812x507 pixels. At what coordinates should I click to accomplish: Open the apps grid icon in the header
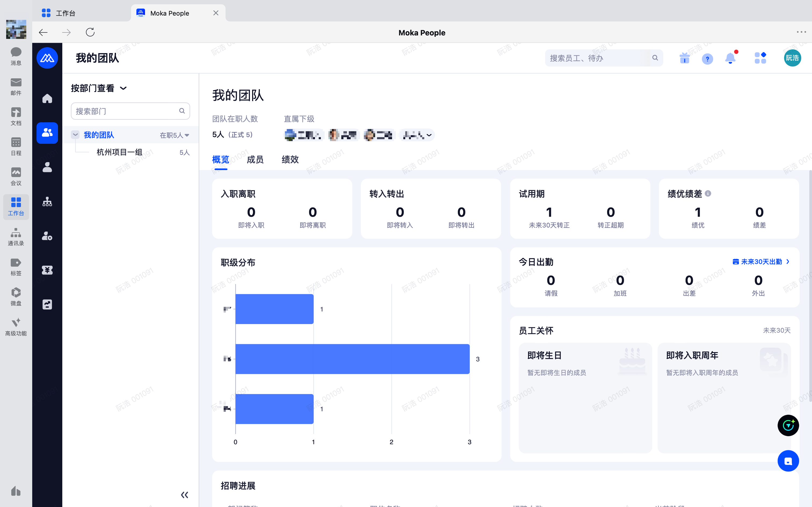coord(760,58)
